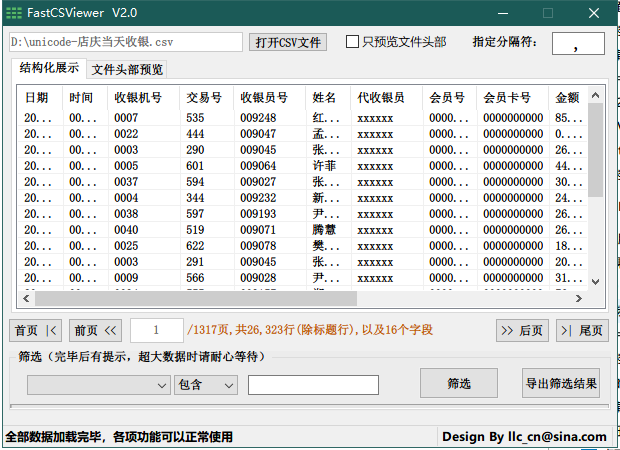Click the horizontal scrollbar thumb of the table
This screenshot has height=450, width=620.
(x=196, y=298)
